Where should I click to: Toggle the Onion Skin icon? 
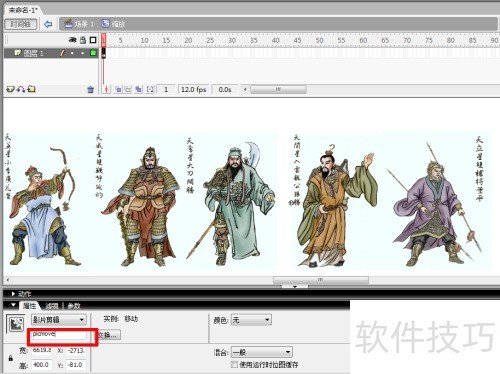pos(118,89)
